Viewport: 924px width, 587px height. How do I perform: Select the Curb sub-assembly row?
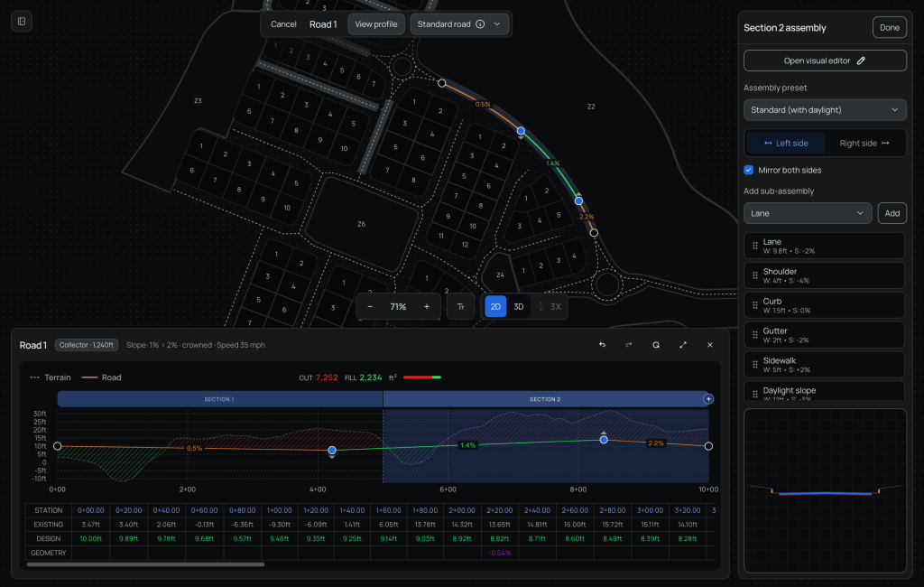[824, 305]
